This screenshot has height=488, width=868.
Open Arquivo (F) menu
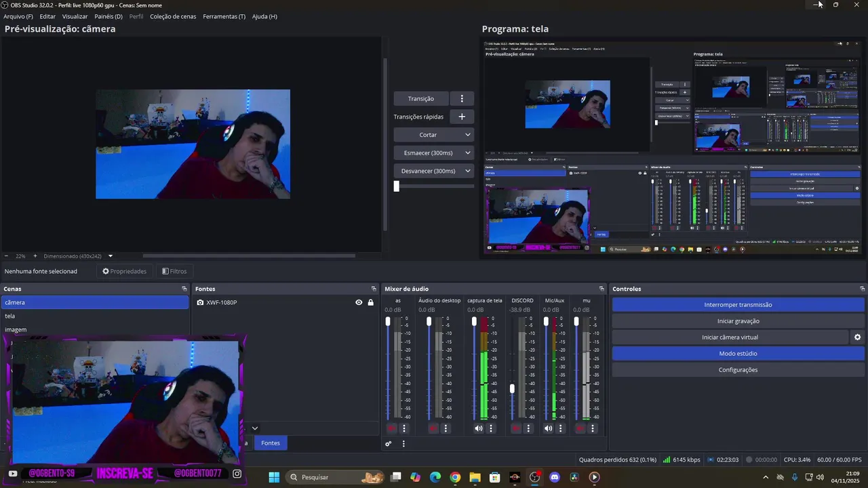[x=18, y=16]
